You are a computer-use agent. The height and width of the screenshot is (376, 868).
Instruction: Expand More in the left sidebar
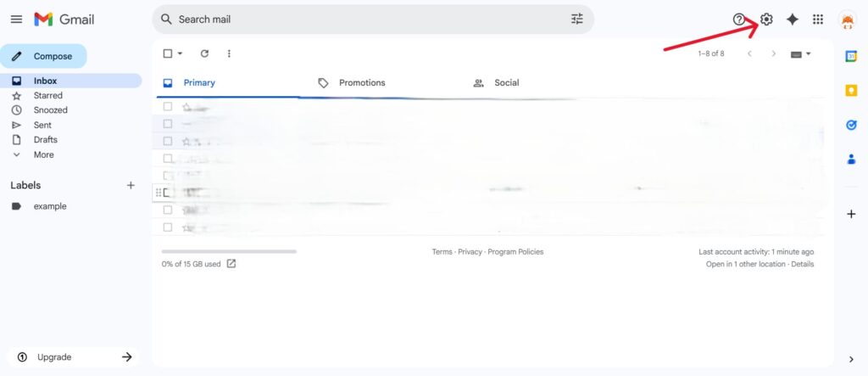(x=43, y=154)
